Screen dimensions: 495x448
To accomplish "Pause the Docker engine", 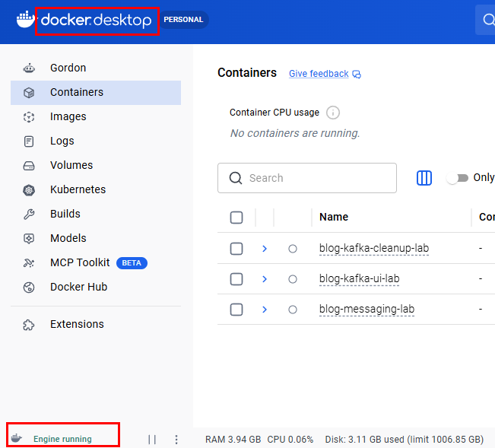I will point(152,439).
